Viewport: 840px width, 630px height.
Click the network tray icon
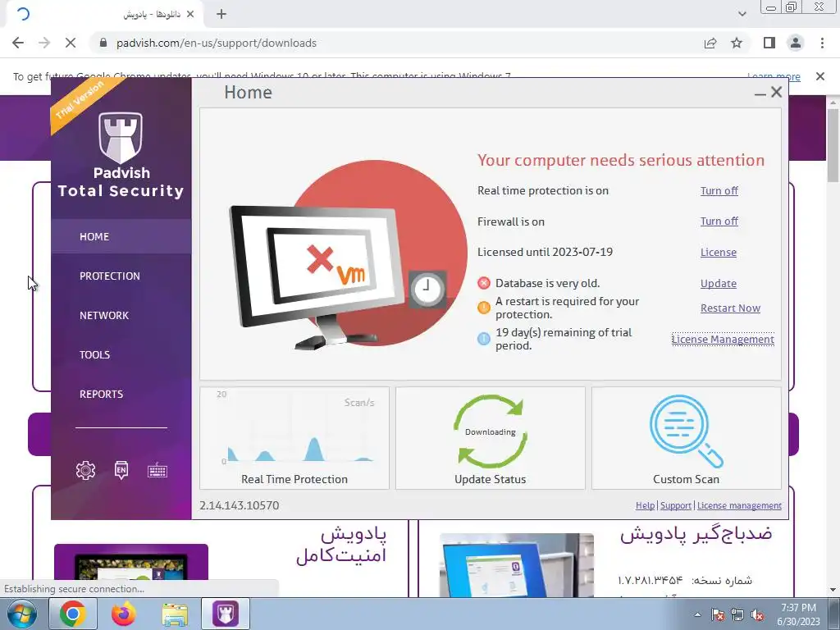pyautogui.click(x=737, y=615)
